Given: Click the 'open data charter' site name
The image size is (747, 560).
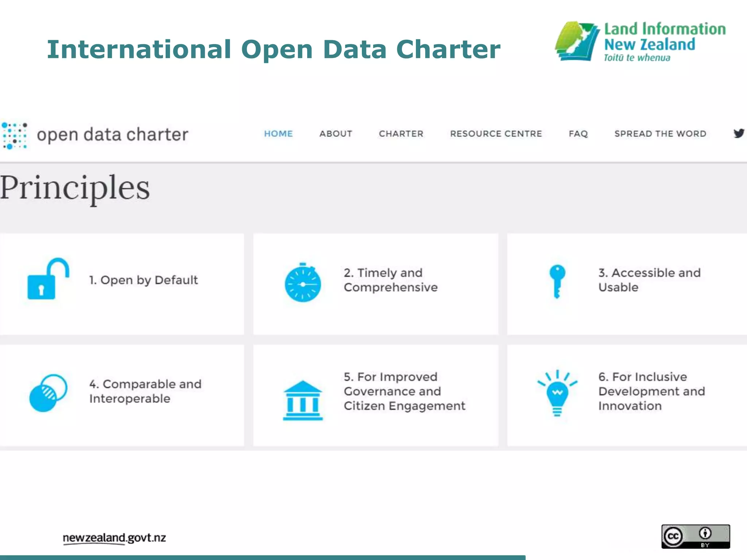Looking at the screenshot, I should tap(112, 135).
